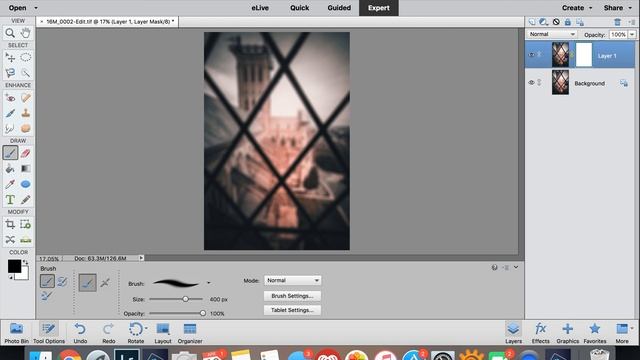This screenshot has width=640, height=360.
Task: Switch to the Guided edit tab
Action: tap(339, 8)
